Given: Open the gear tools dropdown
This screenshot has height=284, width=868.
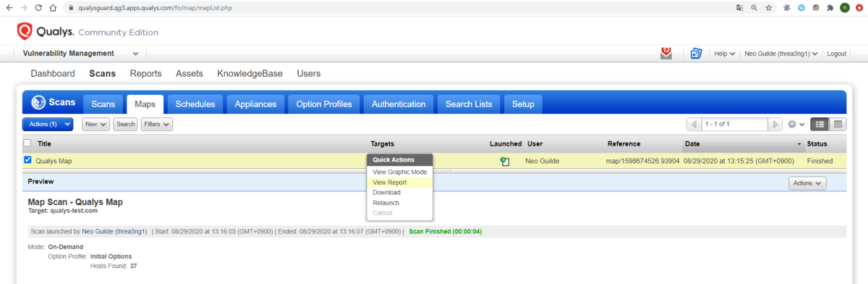Looking at the screenshot, I should (x=796, y=125).
